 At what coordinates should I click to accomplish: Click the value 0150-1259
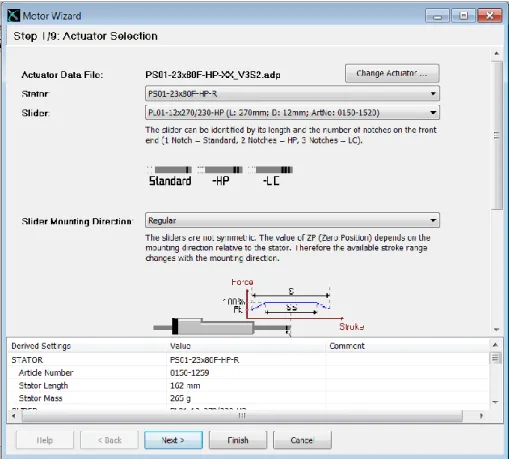tap(189, 373)
